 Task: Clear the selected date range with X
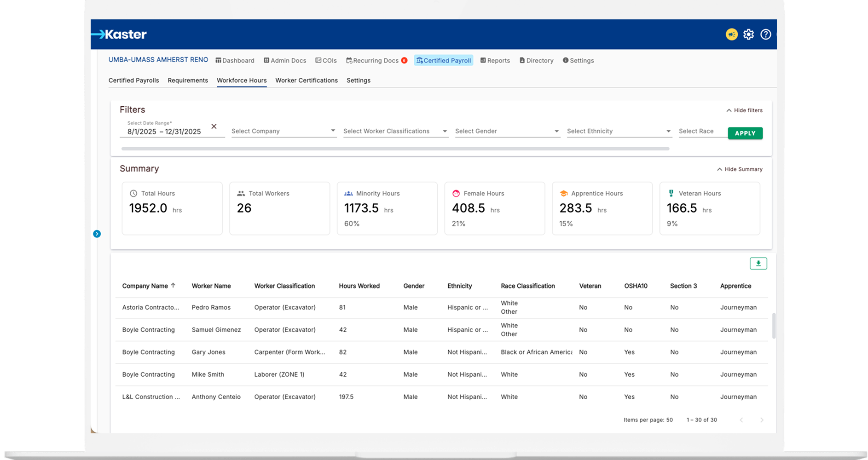(214, 126)
